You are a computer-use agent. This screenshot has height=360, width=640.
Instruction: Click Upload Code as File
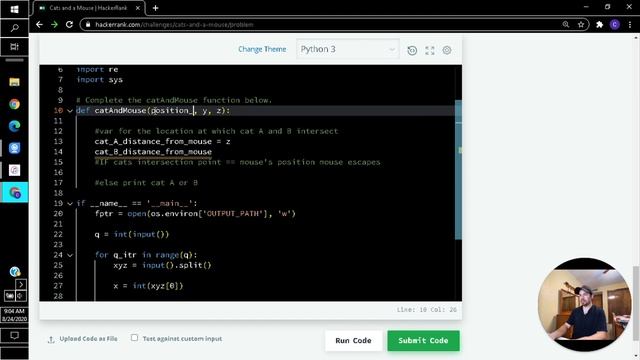pos(83,339)
